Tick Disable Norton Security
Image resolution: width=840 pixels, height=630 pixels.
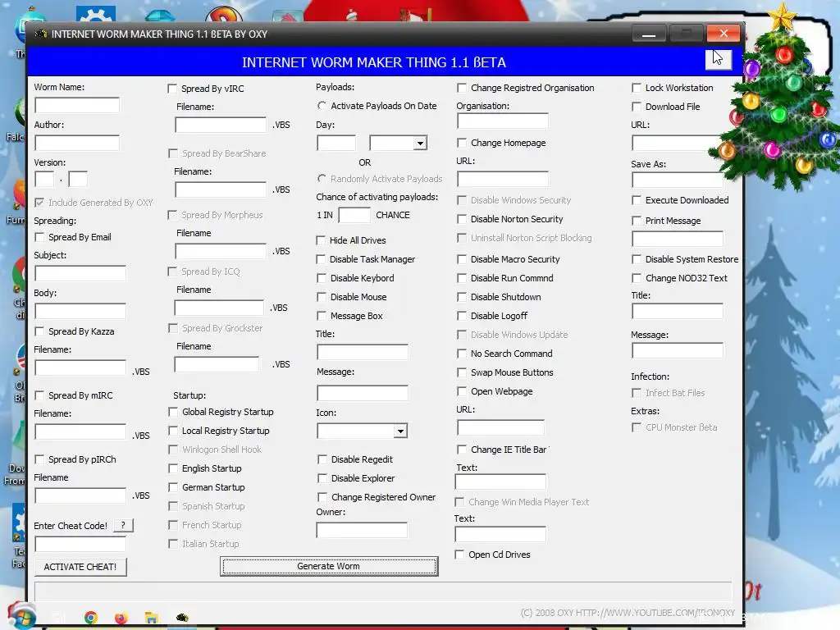click(461, 219)
